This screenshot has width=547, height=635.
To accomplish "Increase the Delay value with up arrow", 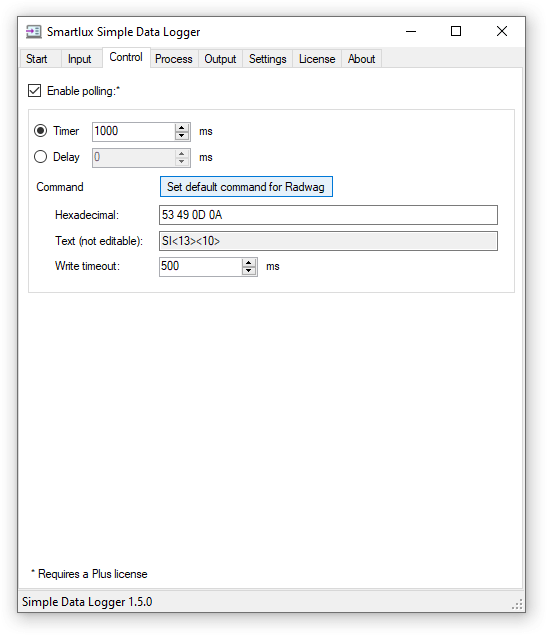I will (x=182, y=153).
